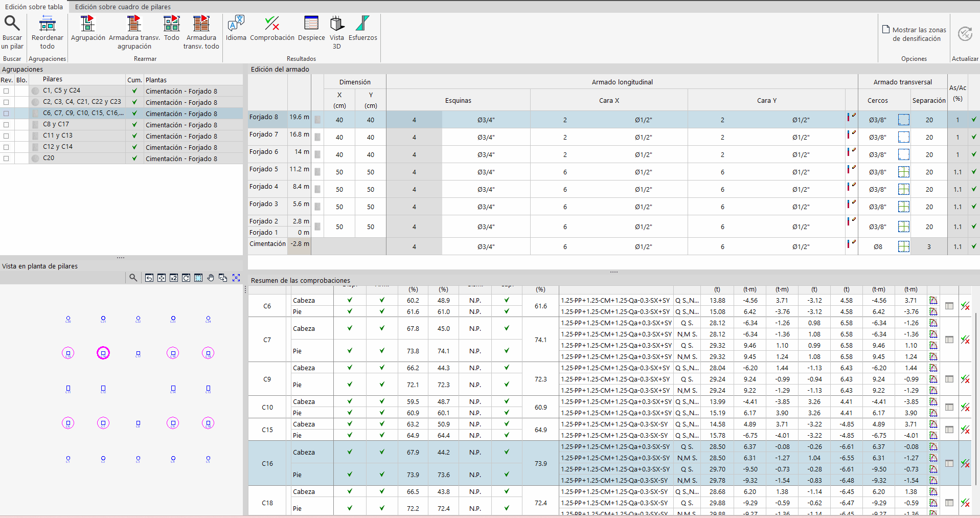Click the Armadura transv. todo button
The width and height of the screenshot is (980, 518).
tap(201, 32)
